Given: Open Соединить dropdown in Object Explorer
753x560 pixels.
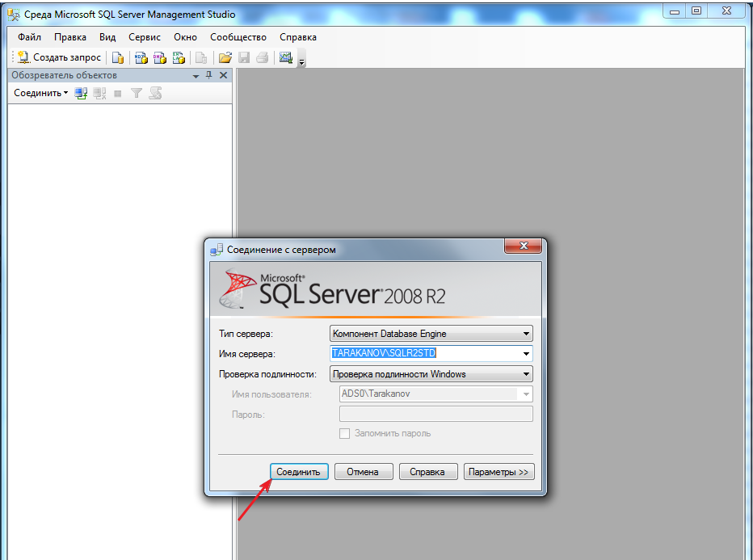Looking at the screenshot, I should [41, 93].
